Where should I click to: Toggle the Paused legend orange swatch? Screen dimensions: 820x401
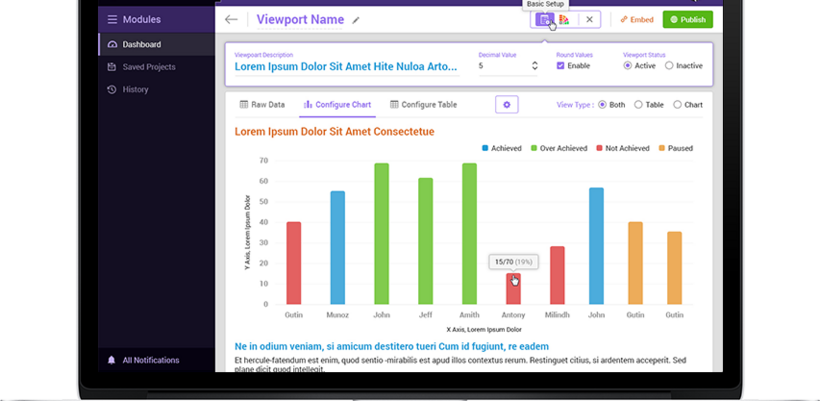[662, 148]
